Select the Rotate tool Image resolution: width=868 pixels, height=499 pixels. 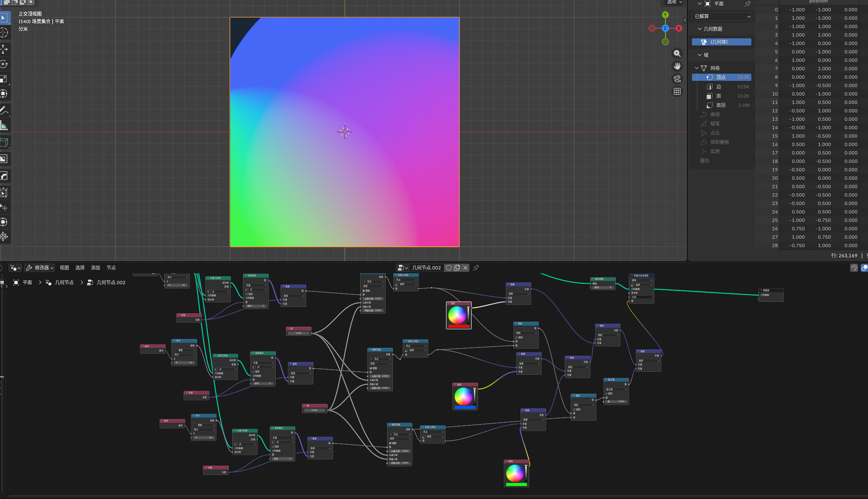pyautogui.click(x=4, y=64)
